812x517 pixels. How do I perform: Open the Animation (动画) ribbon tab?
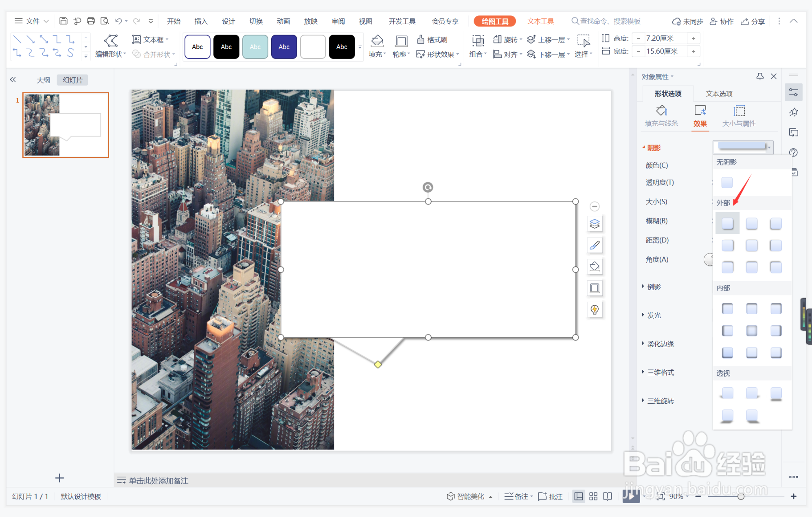283,21
